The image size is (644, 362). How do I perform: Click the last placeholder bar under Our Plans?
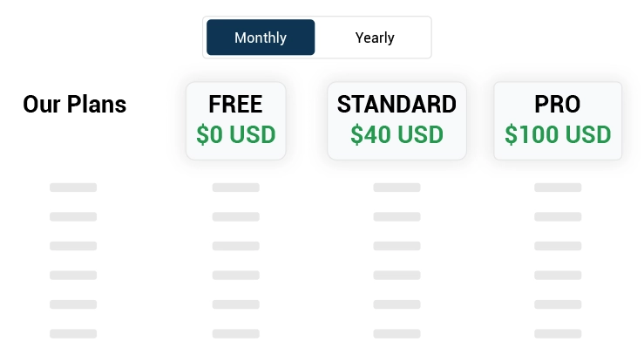click(x=73, y=333)
